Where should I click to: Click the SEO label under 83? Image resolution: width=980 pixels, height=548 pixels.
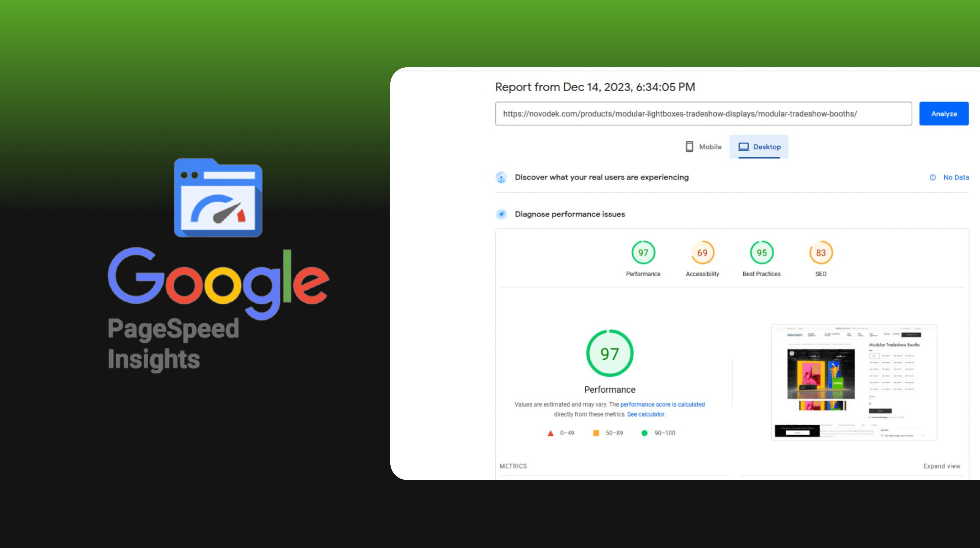point(821,274)
